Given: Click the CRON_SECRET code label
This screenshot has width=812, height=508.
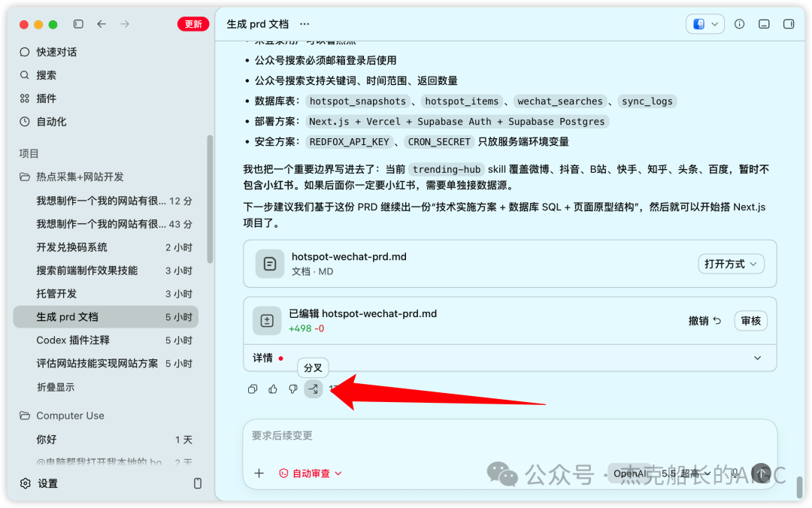Looking at the screenshot, I should (x=439, y=142).
